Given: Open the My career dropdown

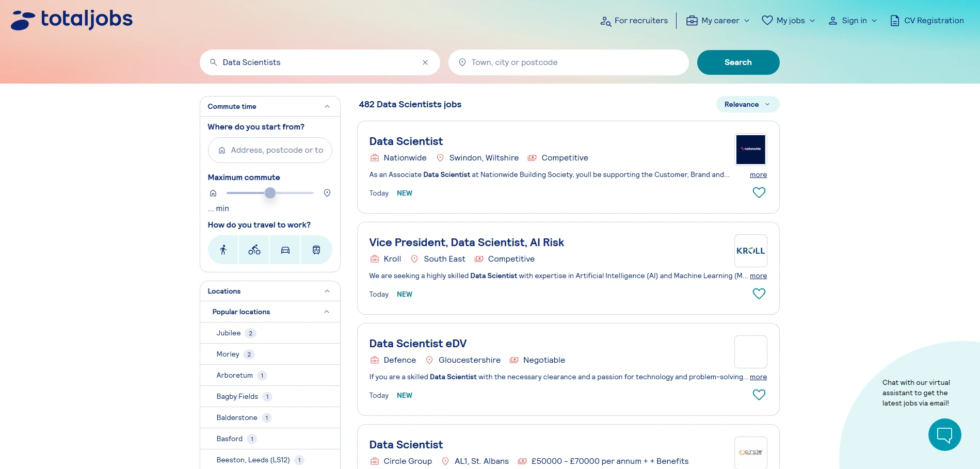Looking at the screenshot, I should pos(717,21).
